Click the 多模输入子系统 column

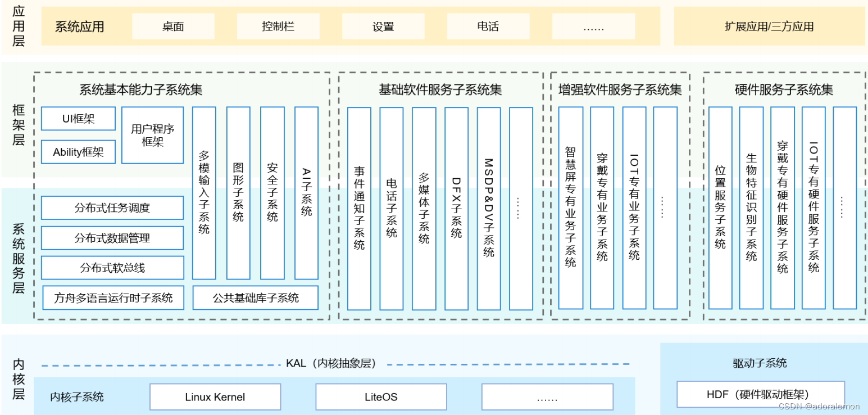204,193
